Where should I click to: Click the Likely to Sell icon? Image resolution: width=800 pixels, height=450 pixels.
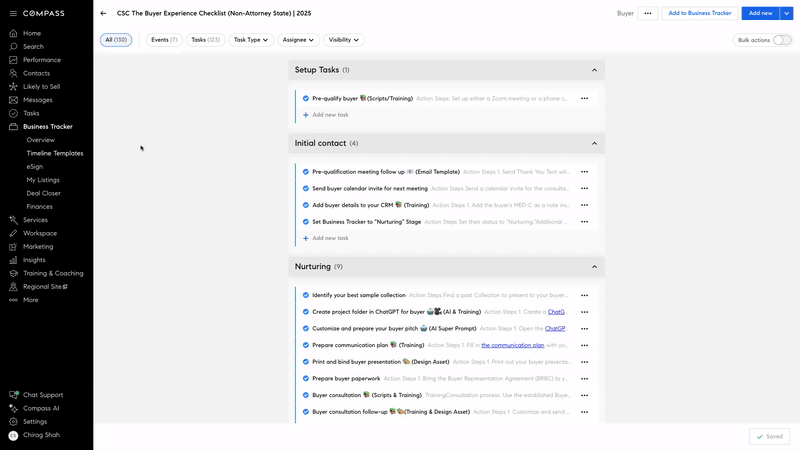pyautogui.click(x=13, y=87)
